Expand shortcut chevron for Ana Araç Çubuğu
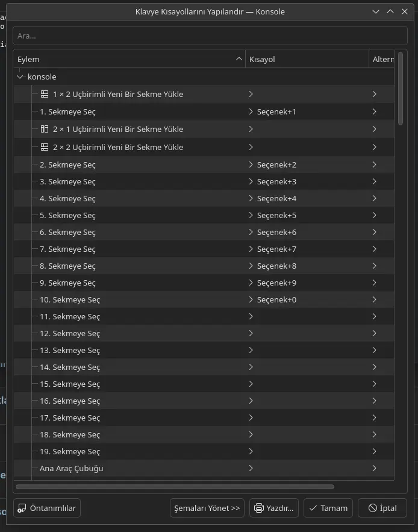 [x=251, y=468]
